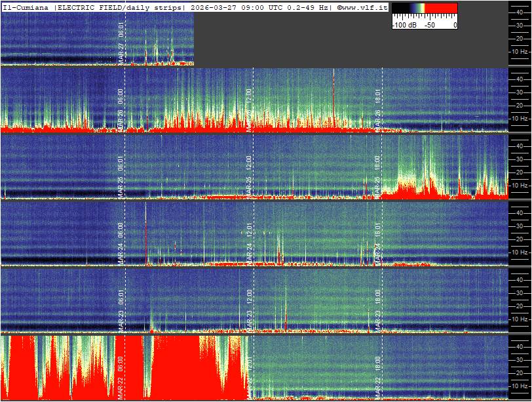Select the MAR 23 12:00 time marker
532x402 pixels.
tap(250, 307)
